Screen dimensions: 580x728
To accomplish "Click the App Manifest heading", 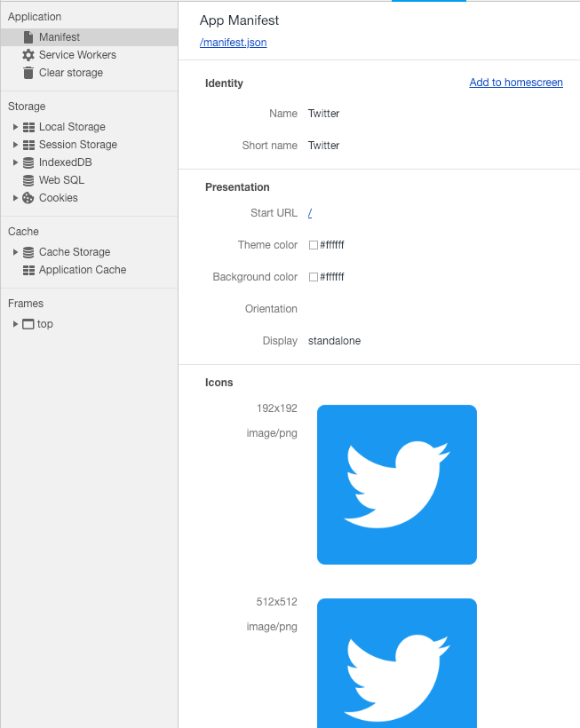I will coord(239,20).
